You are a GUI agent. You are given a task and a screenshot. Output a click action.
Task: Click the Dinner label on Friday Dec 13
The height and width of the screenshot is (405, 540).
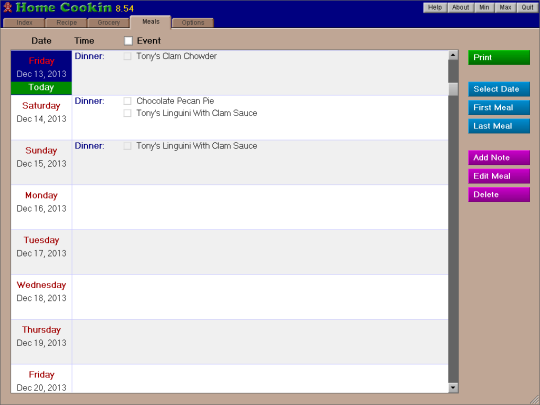coord(90,56)
